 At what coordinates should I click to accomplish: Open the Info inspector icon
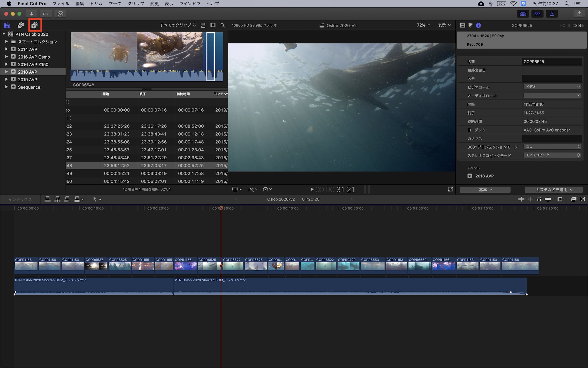pos(478,25)
